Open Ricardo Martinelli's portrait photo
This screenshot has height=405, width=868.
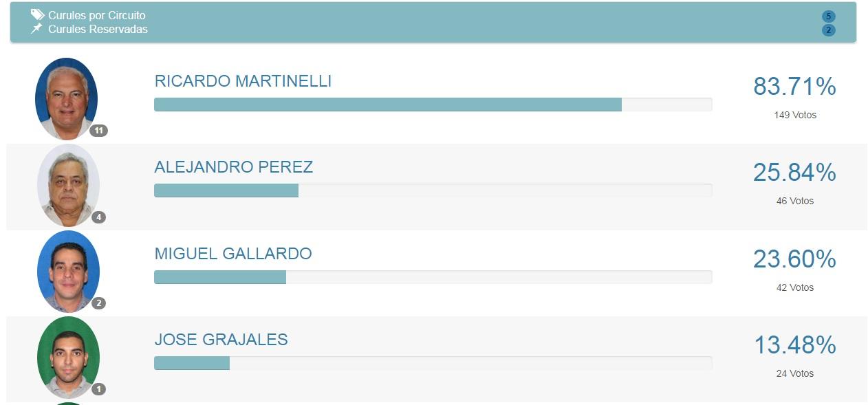pyautogui.click(x=66, y=98)
